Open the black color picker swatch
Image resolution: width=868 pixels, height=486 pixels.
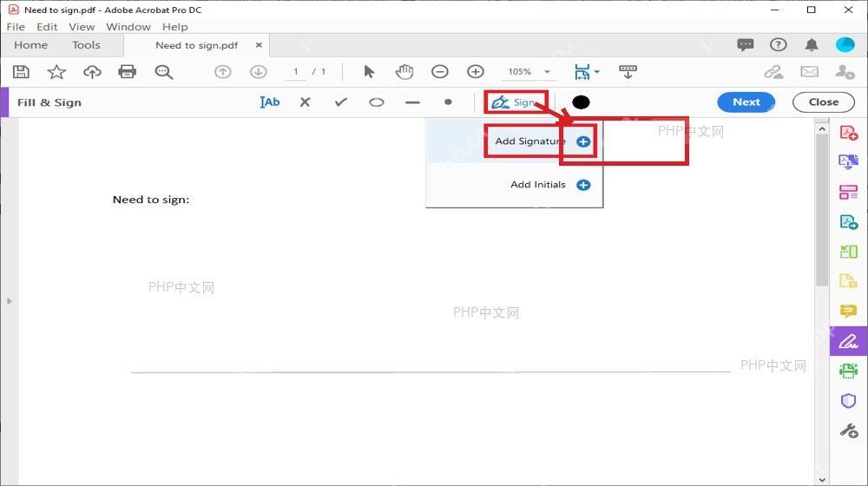tap(581, 102)
